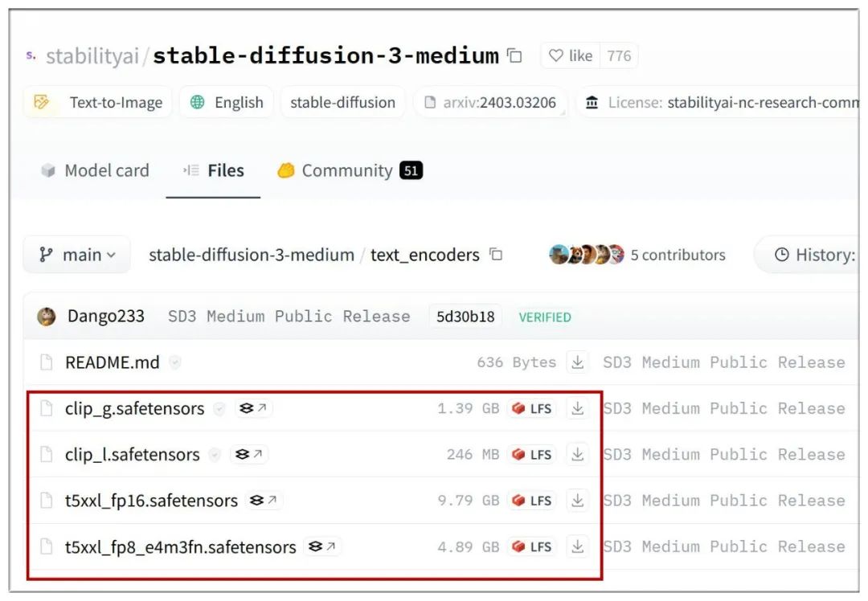Copy the text_encoders folder path
The image size is (868, 601).
tap(496, 255)
